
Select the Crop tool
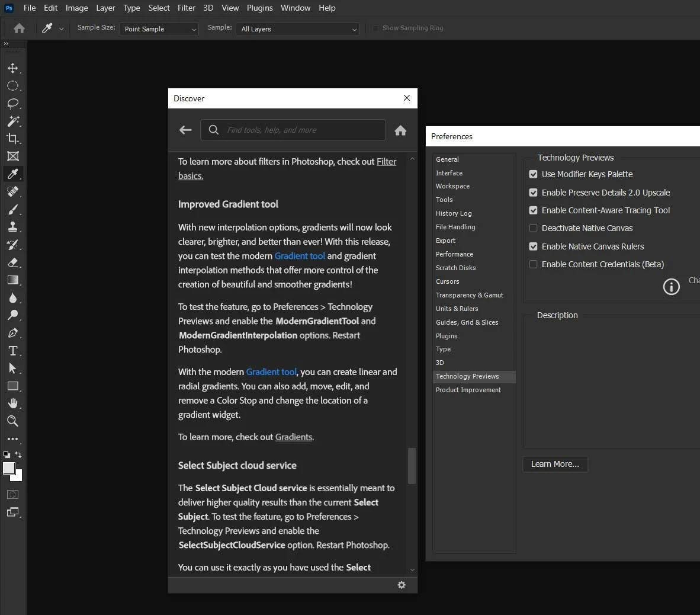coord(13,139)
